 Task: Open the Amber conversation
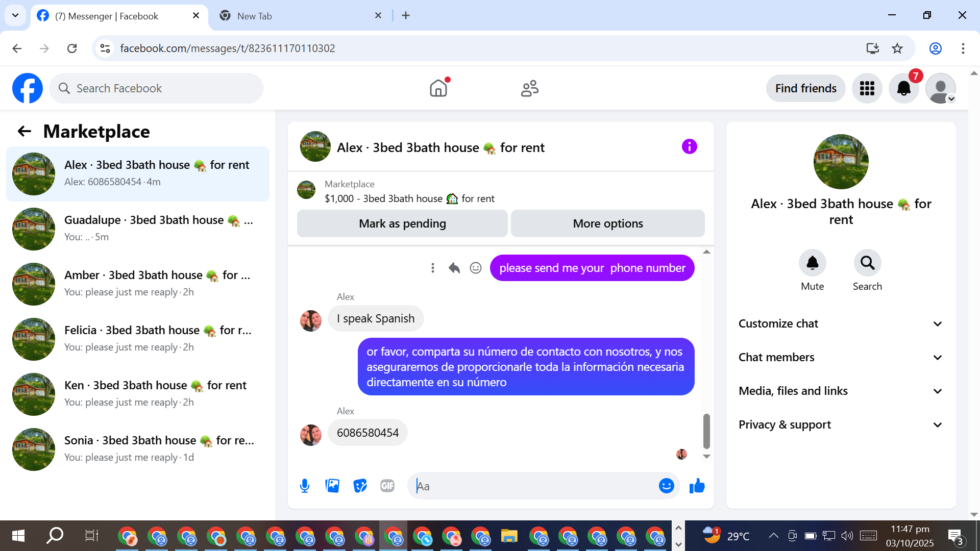coord(138,284)
